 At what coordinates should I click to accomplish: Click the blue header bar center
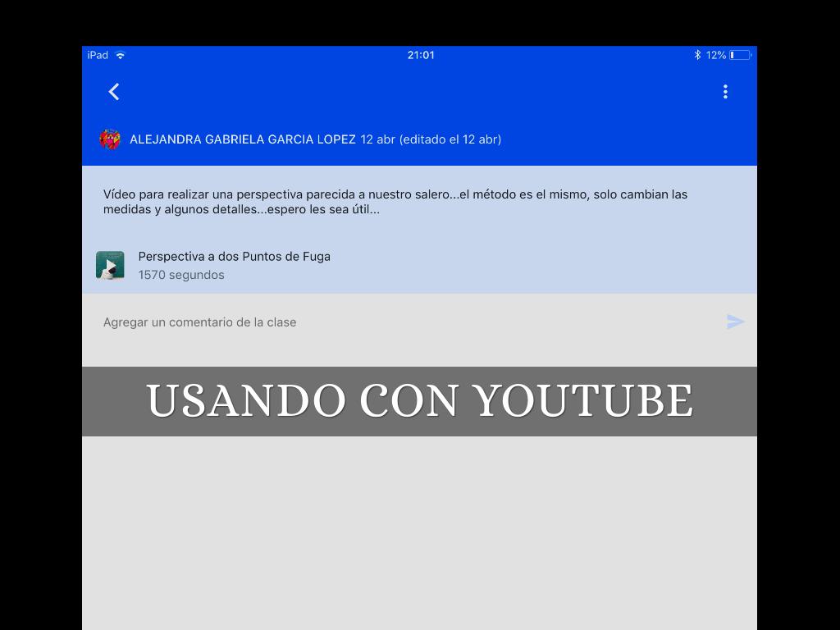(419, 92)
